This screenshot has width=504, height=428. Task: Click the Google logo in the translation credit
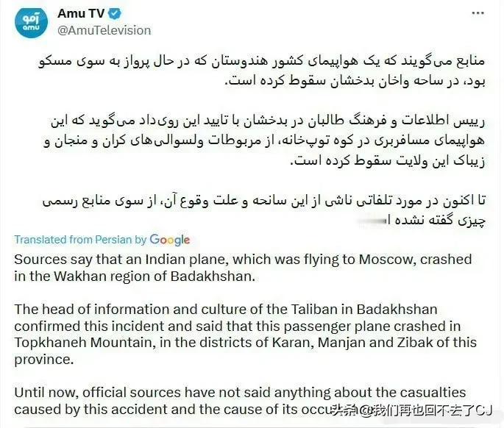(x=170, y=240)
